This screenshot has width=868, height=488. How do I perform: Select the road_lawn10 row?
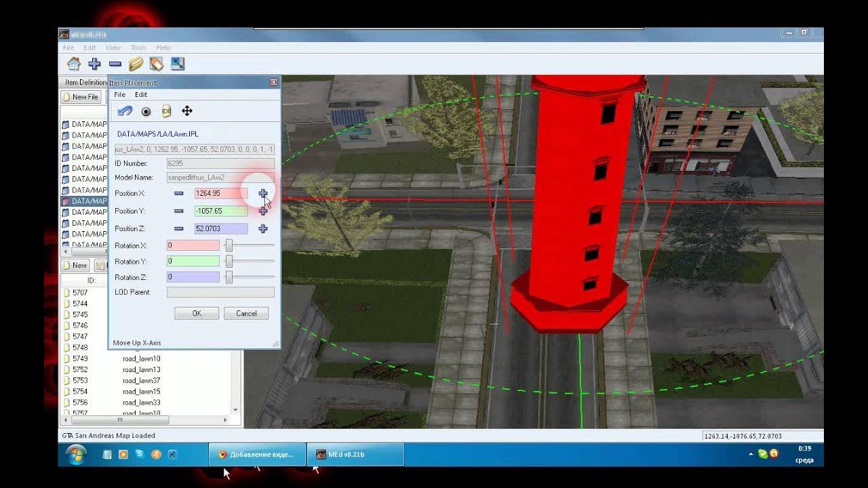click(x=141, y=359)
